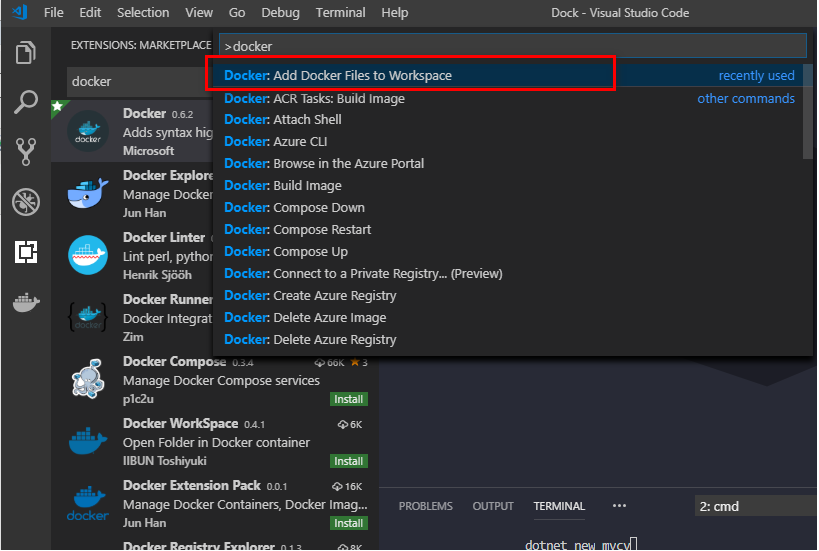This screenshot has height=551, width=819.
Task: Click the extensions search box containing docker
Action: [140, 81]
